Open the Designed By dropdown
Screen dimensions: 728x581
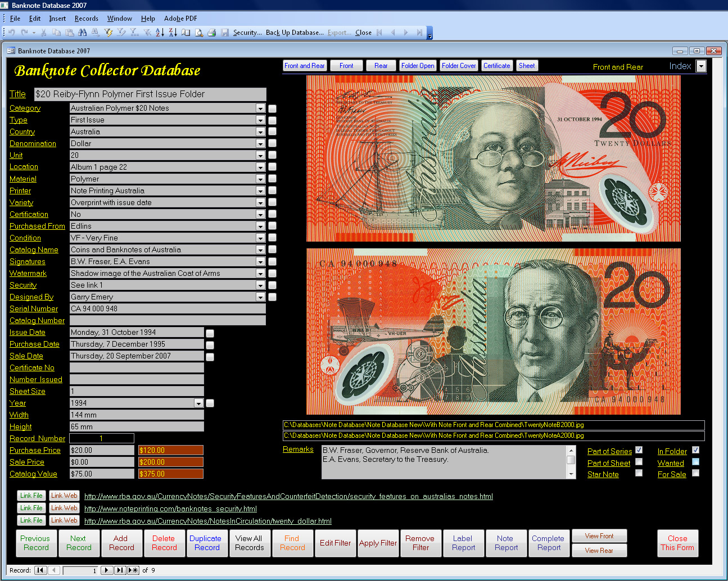tap(260, 297)
